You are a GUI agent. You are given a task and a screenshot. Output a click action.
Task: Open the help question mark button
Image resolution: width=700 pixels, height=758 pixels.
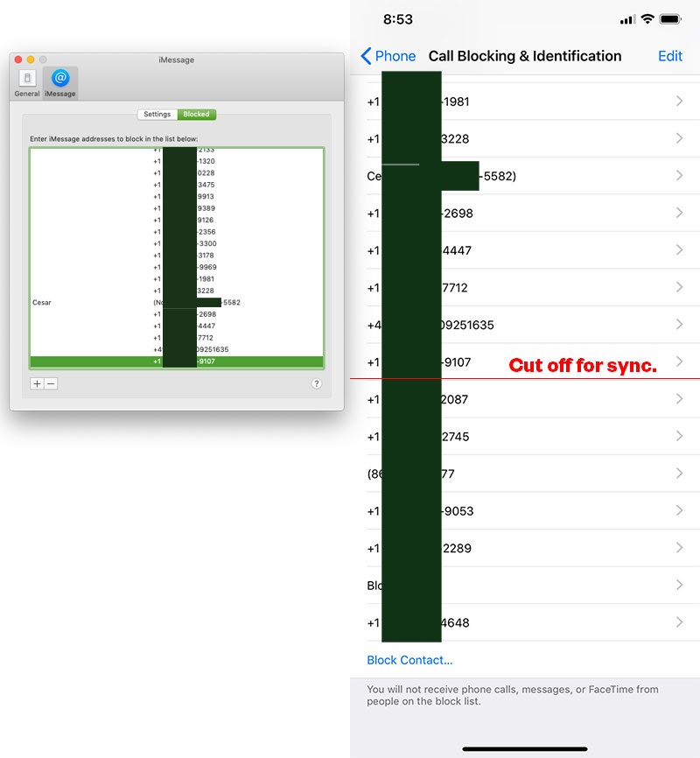coord(316,383)
